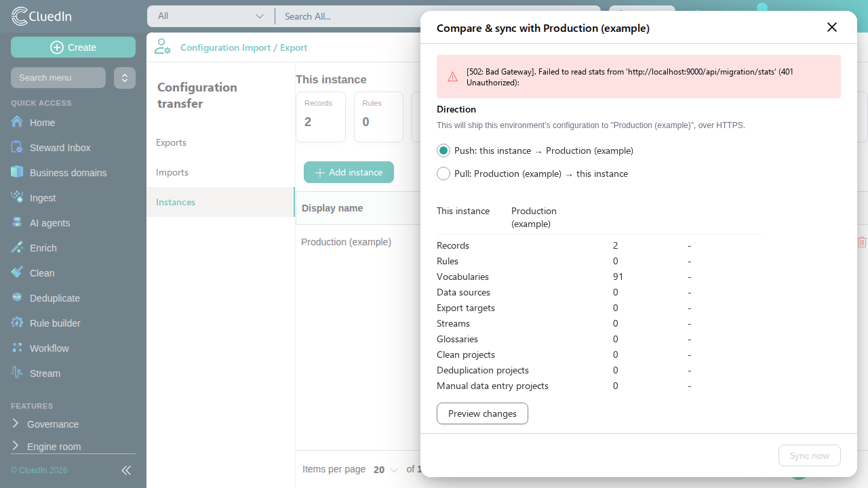868x488 pixels.
Task: Close the Compare & sync dialog
Action: [832, 27]
